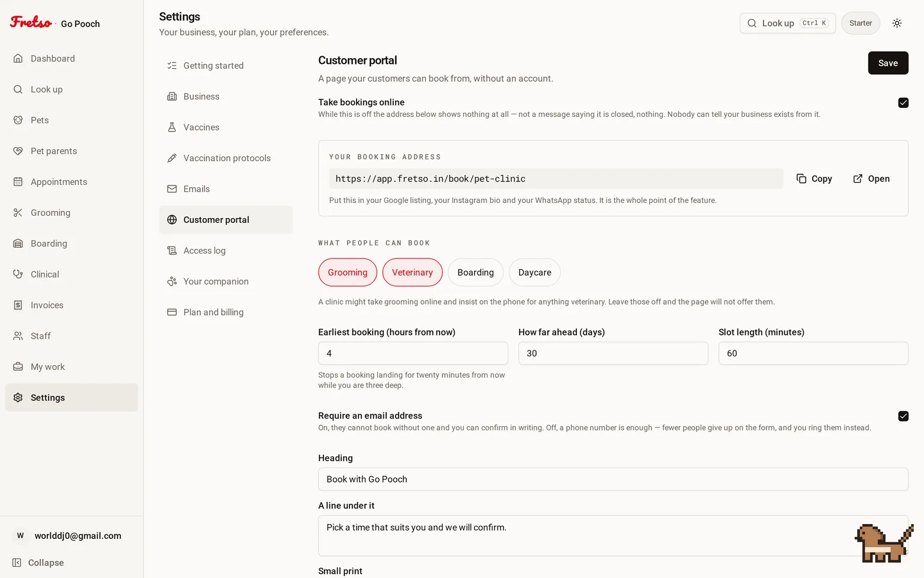Click the Dashboard home icon
Screen dimensions: 924x578
(18, 58)
